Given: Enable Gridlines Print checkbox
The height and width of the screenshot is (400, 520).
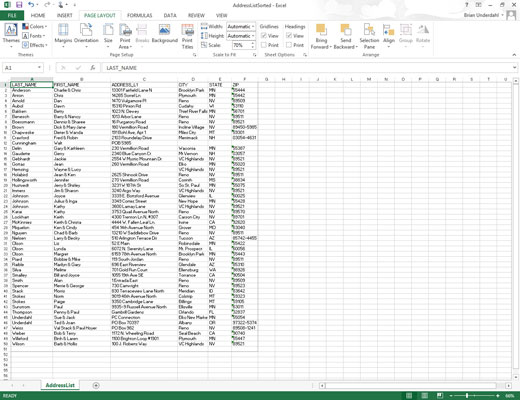Looking at the screenshot, I should (x=264, y=45).
